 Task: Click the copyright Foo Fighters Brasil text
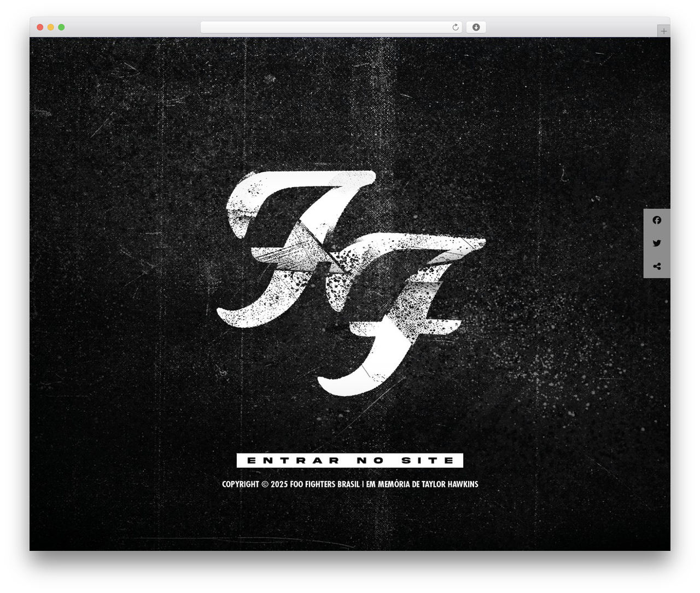[x=350, y=484]
